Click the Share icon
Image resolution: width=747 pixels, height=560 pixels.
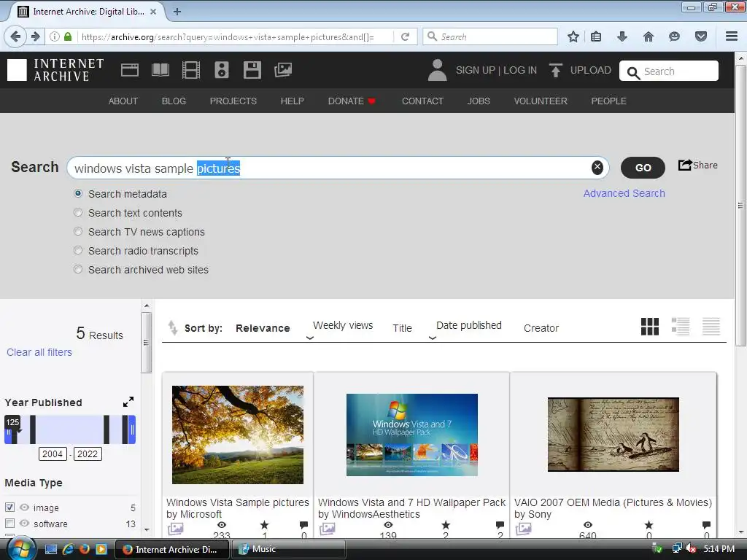coord(685,166)
